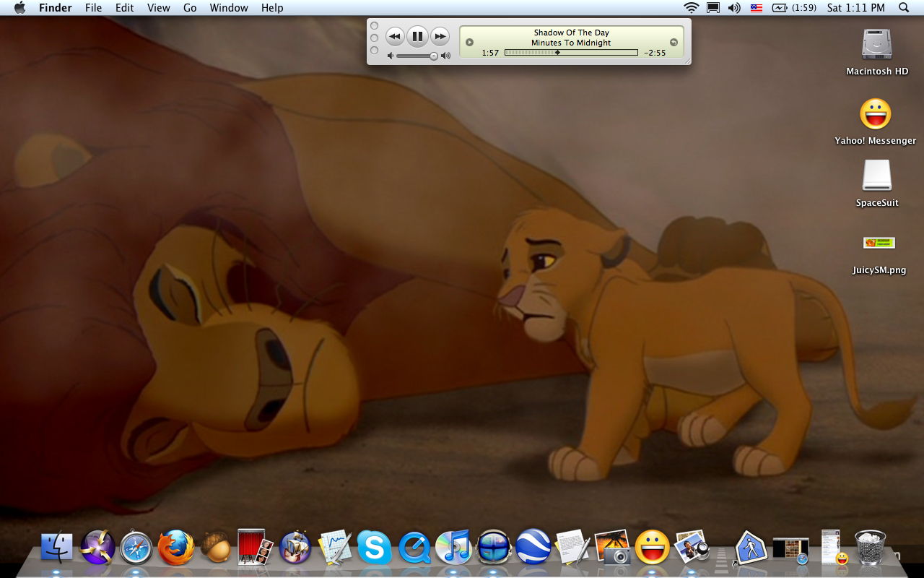
Task: Open Google Earth in the Dock
Action: (533, 547)
